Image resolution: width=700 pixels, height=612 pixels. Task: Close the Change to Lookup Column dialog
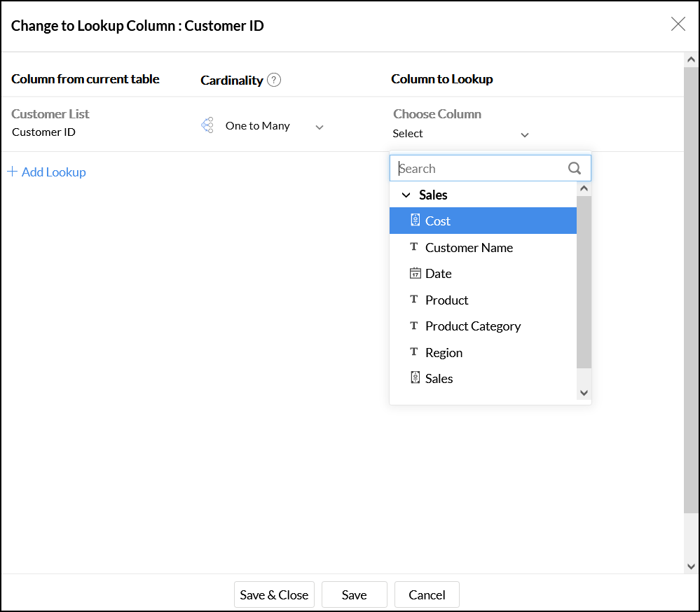point(678,25)
